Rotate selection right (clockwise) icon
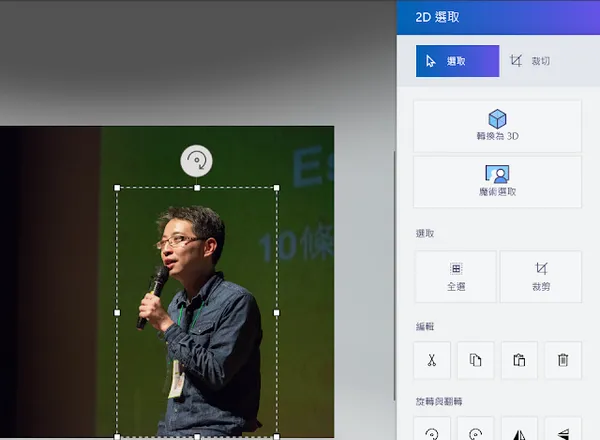Viewport: 600px width, 440px height. point(476,432)
